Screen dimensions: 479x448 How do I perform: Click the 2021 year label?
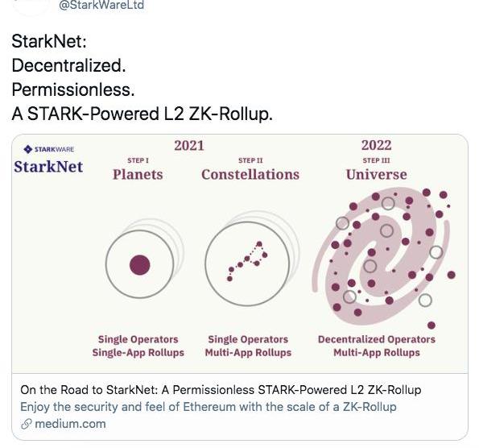pyautogui.click(x=189, y=145)
